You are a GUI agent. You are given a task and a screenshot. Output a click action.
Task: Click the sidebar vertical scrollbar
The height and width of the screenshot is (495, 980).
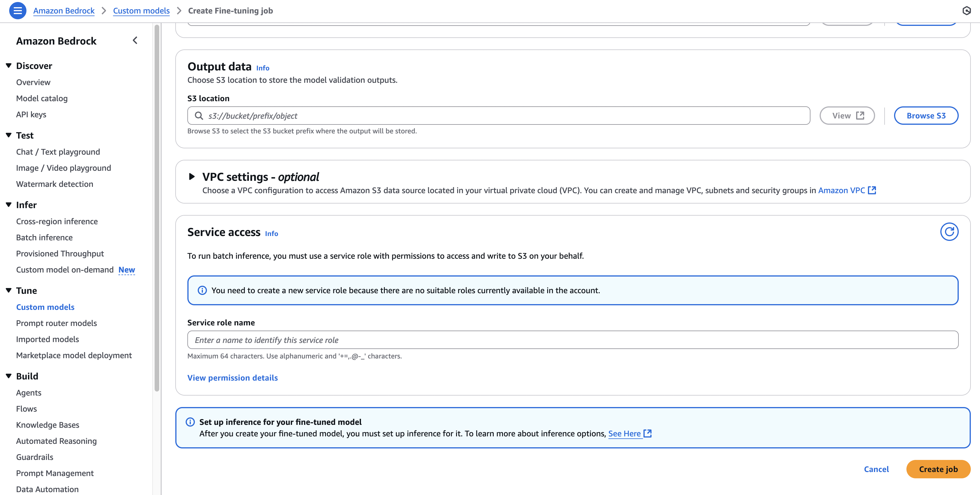pos(157,208)
